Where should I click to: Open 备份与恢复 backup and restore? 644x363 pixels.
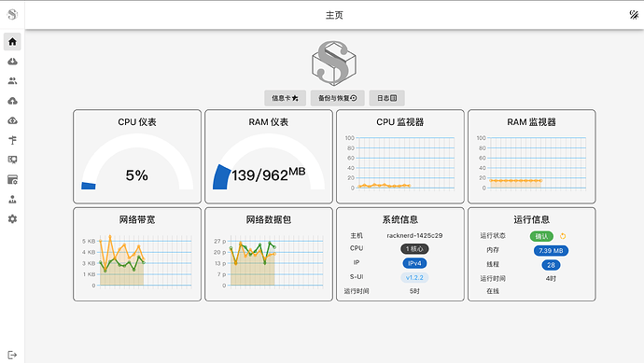[x=338, y=98]
